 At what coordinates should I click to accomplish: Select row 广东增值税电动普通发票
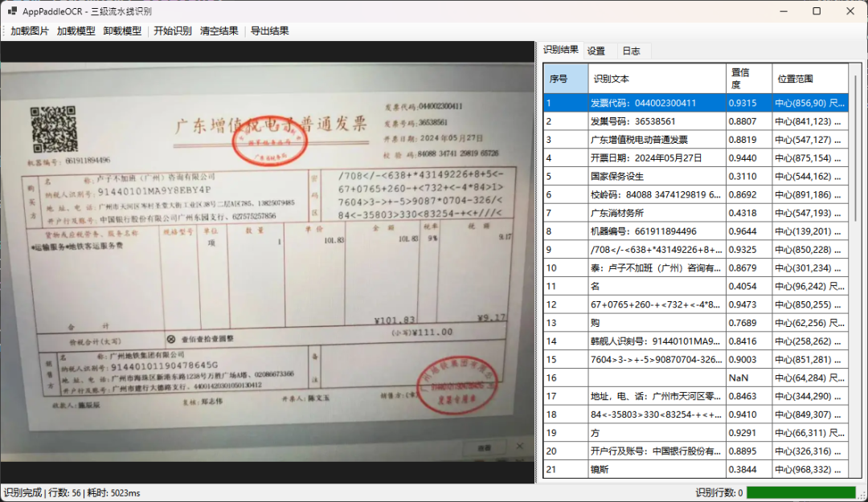pyautogui.click(x=695, y=140)
